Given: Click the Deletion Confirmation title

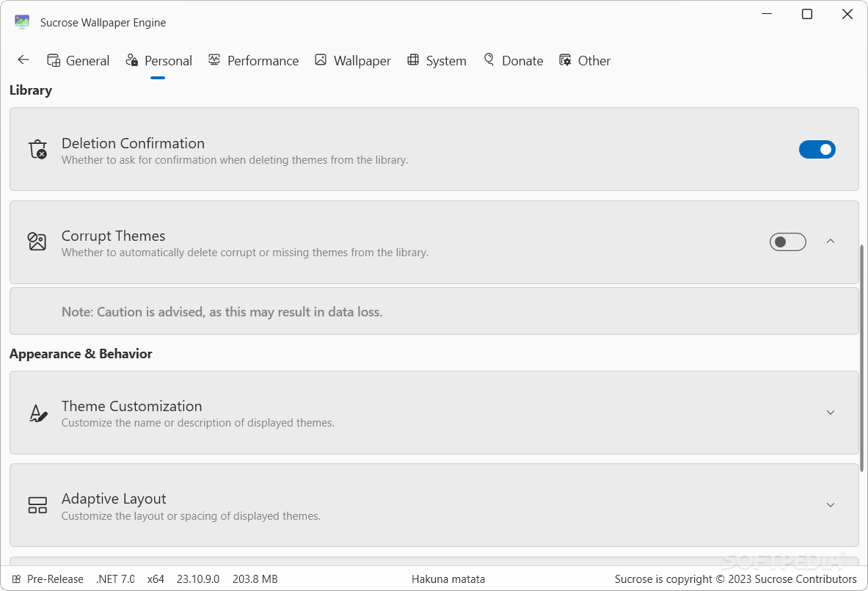Looking at the screenshot, I should tap(133, 143).
